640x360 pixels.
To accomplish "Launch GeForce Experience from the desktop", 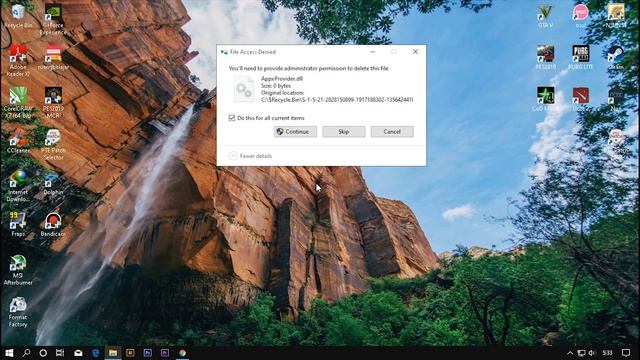I will [x=53, y=20].
